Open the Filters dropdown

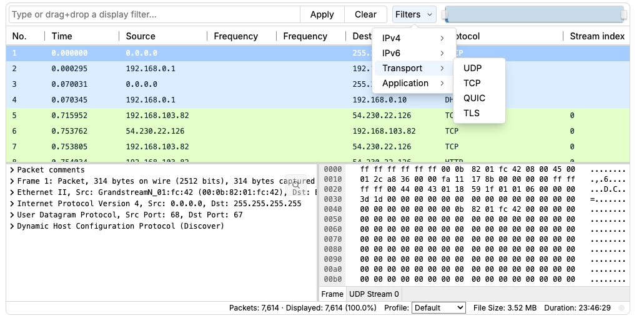pyautogui.click(x=414, y=14)
